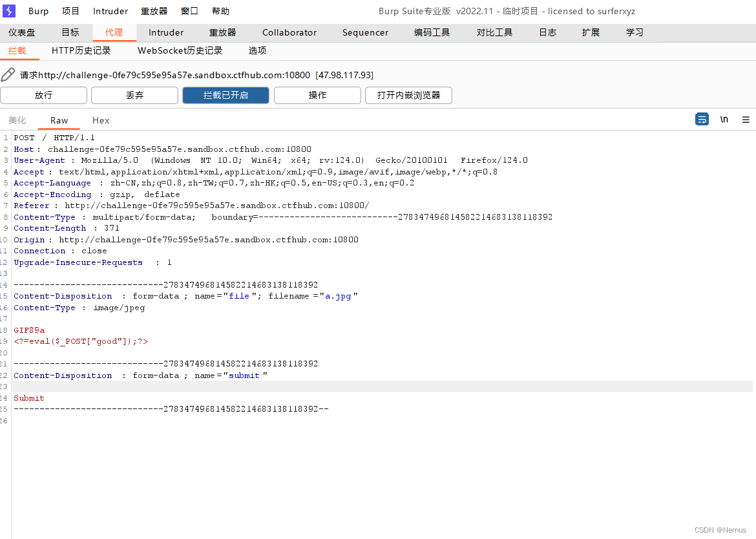The image size is (756, 539).
Task: Click the GIF89a magic bytes line
Action: (29, 330)
